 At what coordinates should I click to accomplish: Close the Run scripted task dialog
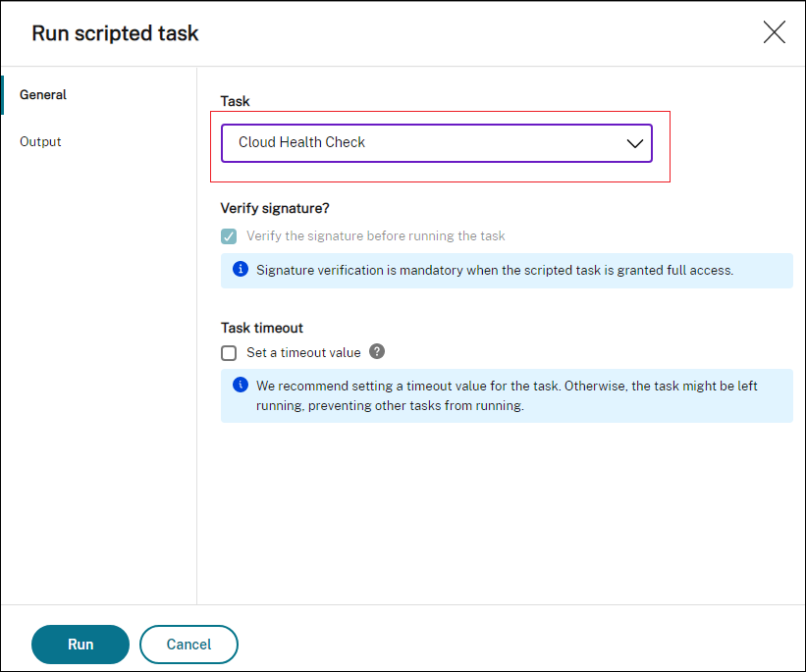click(774, 32)
